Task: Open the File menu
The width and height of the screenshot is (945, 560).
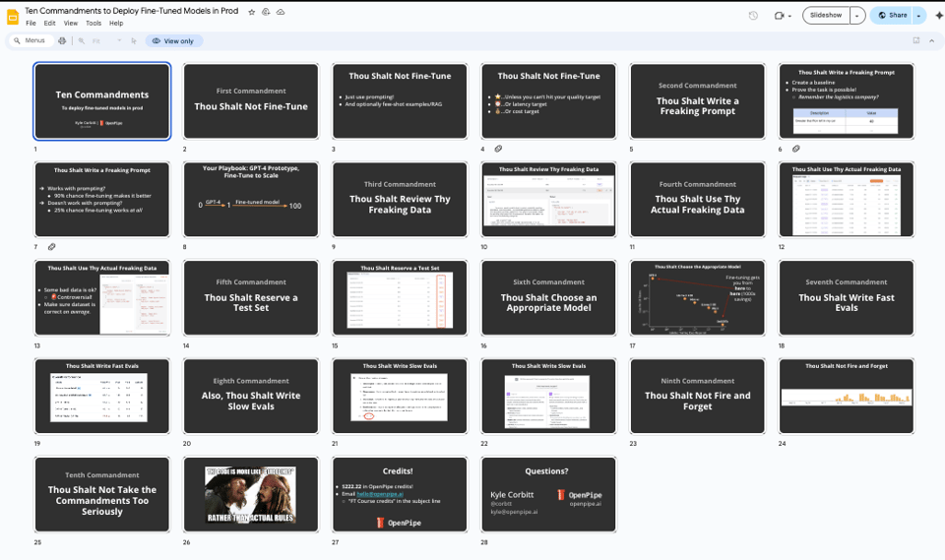Action: coord(31,23)
